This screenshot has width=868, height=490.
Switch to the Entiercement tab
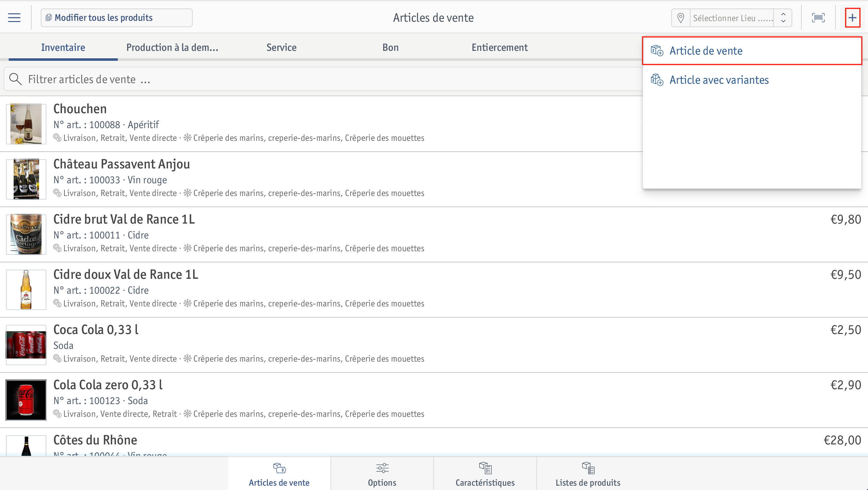[x=500, y=47]
